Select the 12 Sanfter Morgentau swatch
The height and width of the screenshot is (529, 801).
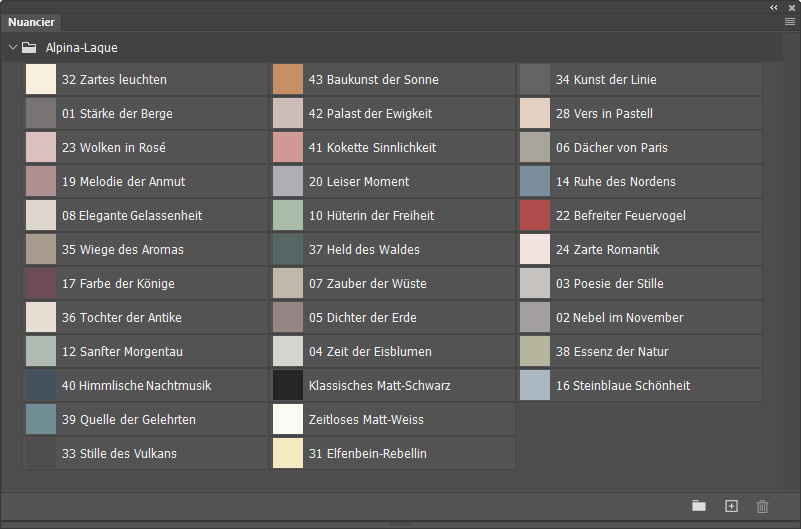[x=41, y=351]
